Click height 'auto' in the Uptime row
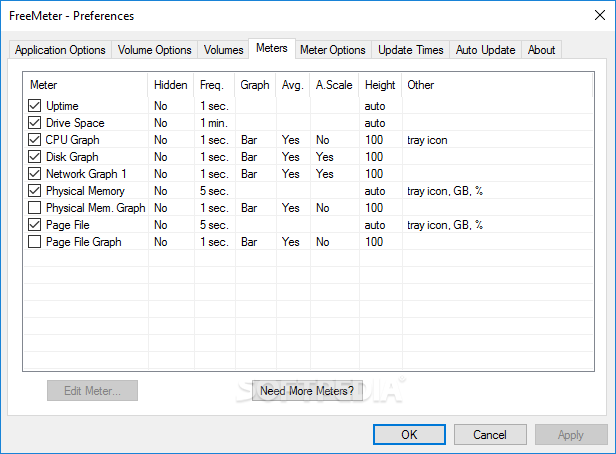The height and width of the screenshot is (454, 616). pos(375,106)
